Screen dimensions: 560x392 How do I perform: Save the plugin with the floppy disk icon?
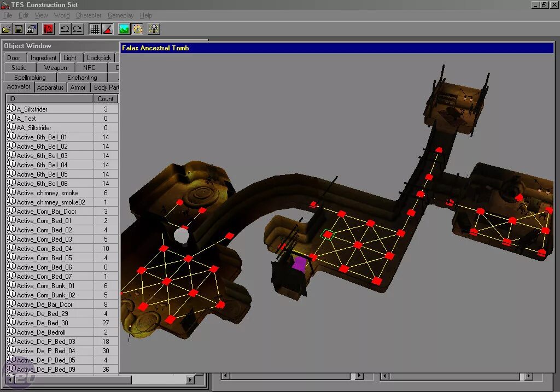[x=19, y=29]
